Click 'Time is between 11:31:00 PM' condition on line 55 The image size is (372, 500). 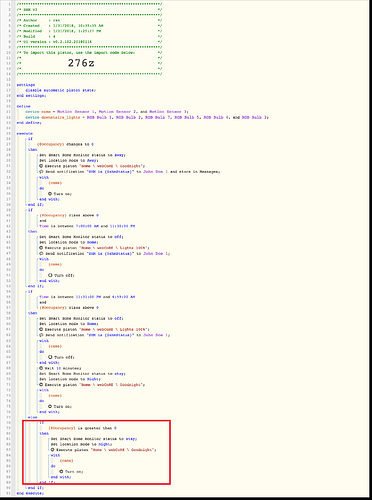point(87,297)
